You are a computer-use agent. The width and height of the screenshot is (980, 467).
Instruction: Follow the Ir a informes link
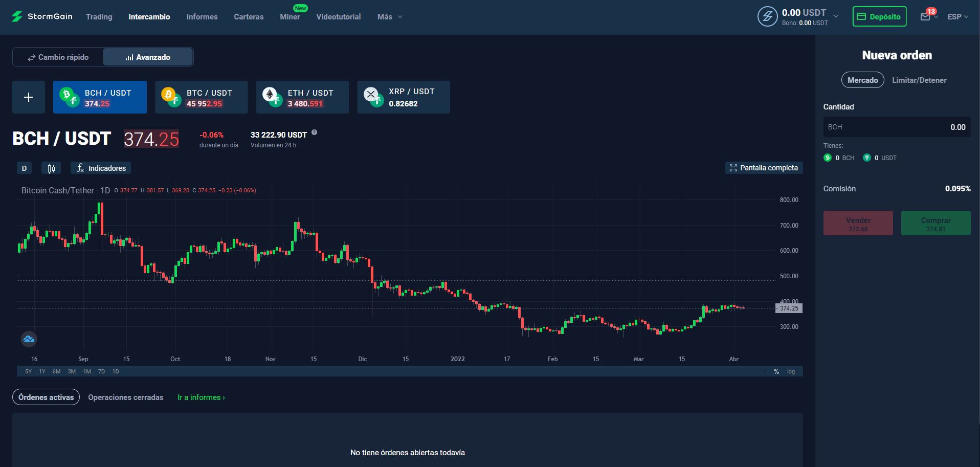coord(201,397)
